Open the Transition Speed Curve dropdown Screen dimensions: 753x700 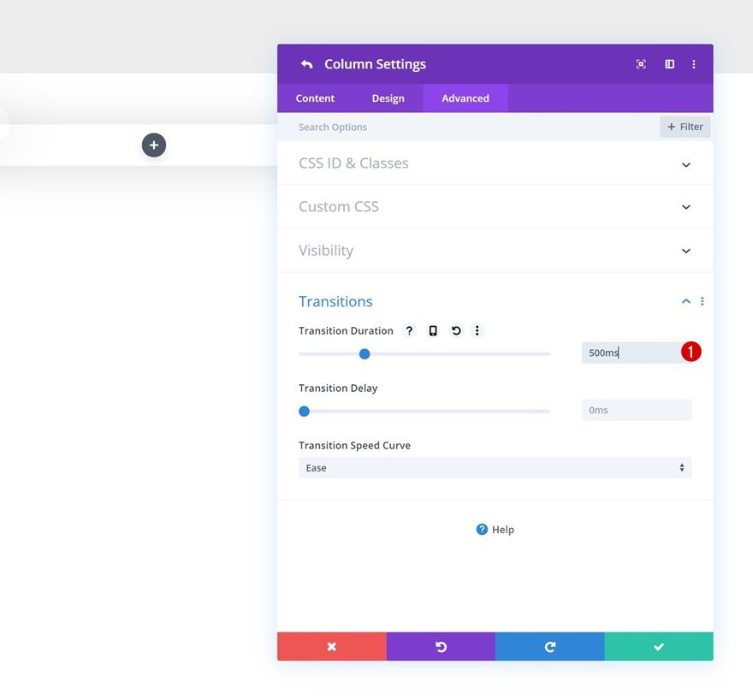click(x=495, y=467)
